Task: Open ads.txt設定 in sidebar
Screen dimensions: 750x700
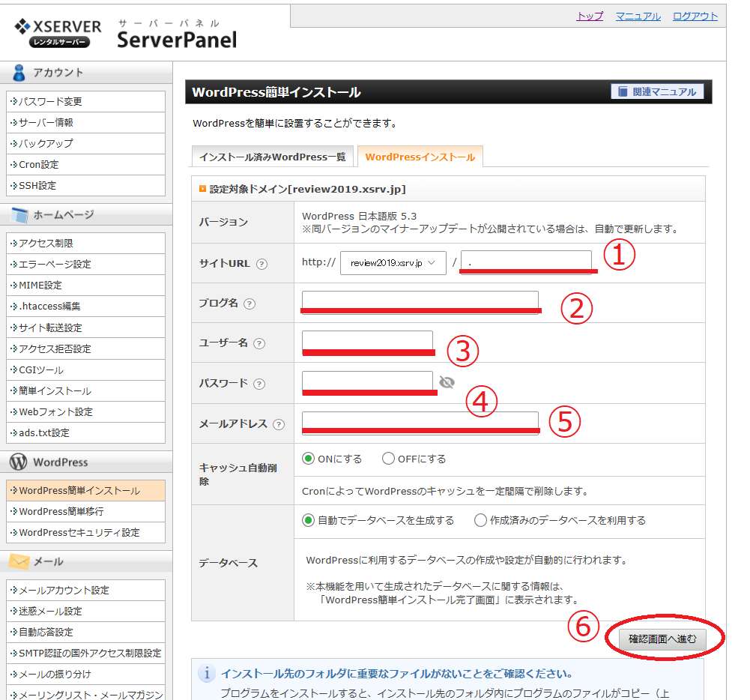Action: (x=85, y=433)
